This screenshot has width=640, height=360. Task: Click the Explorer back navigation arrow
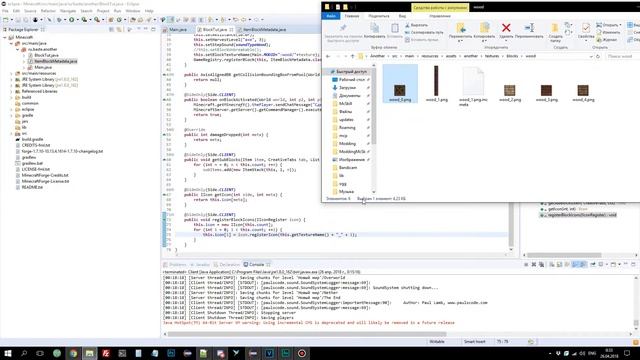pos(328,56)
